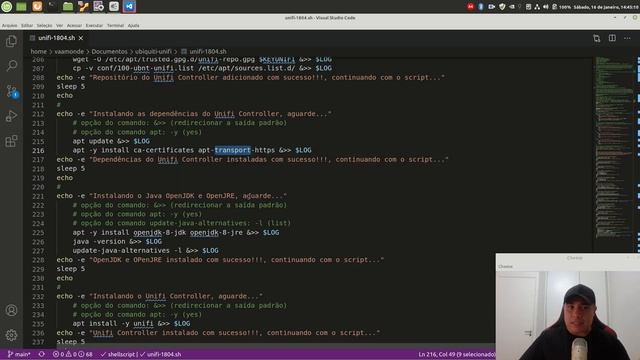This screenshot has height=360, width=640.
Task: Click the battery 100% indicator
Action: 562,7
